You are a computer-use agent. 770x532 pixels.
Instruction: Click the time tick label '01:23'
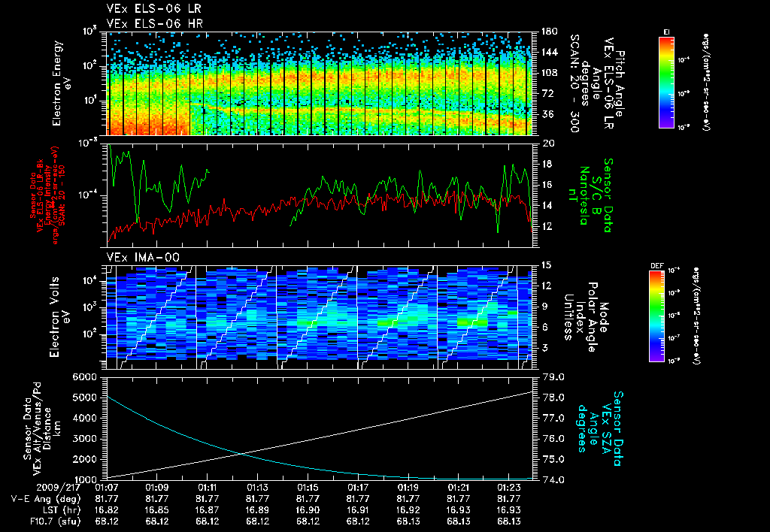tap(509, 488)
